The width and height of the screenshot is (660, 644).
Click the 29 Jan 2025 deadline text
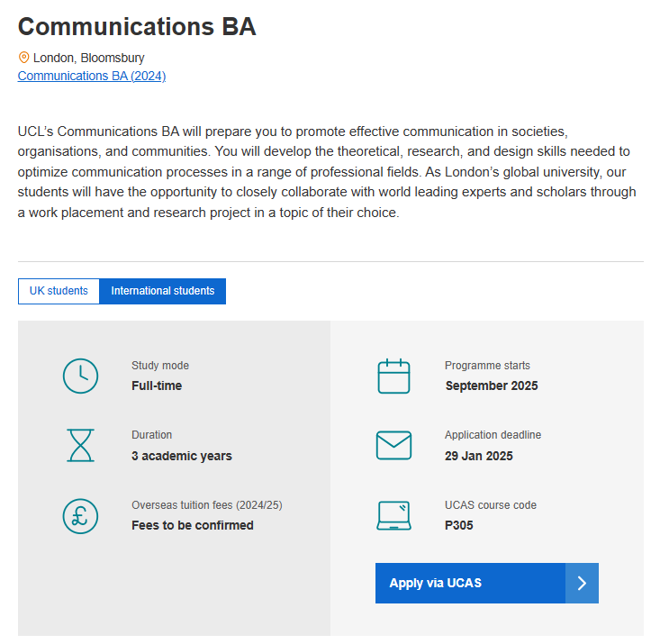pos(479,456)
